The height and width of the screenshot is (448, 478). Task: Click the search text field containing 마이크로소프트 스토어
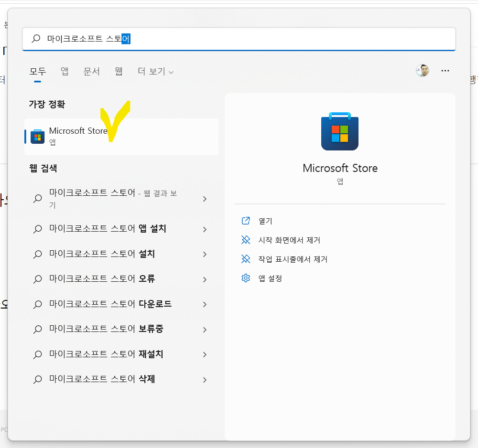(239, 39)
